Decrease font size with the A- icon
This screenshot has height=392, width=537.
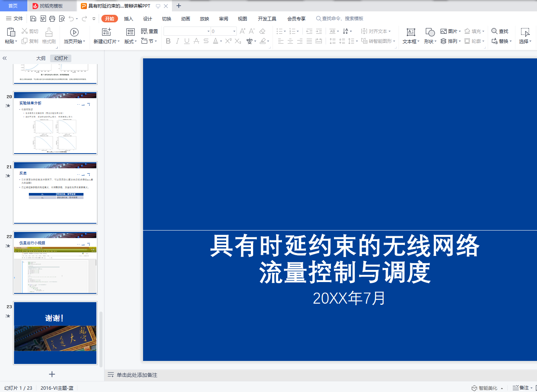point(252,31)
